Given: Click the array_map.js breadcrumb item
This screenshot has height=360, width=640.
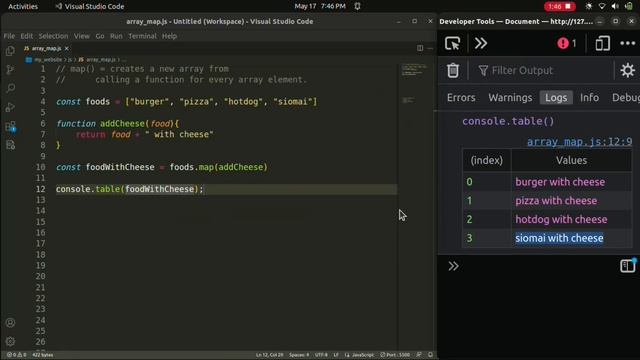Looking at the screenshot, I should click(x=100, y=60).
